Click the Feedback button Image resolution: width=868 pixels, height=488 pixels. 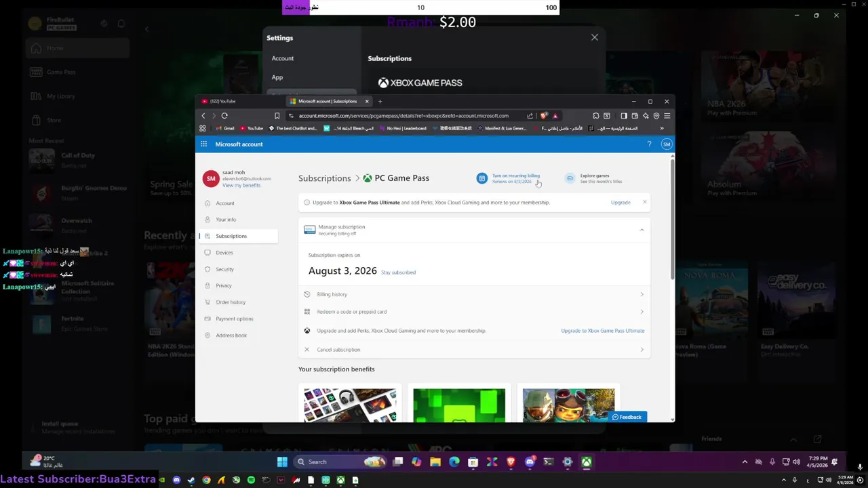(627, 417)
